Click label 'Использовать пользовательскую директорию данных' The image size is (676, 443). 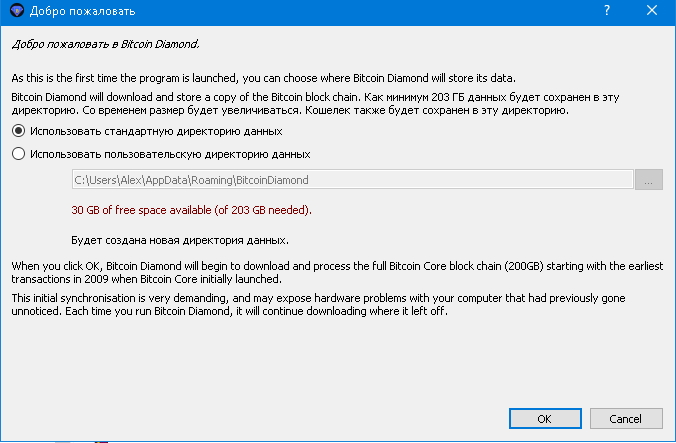click(170, 154)
